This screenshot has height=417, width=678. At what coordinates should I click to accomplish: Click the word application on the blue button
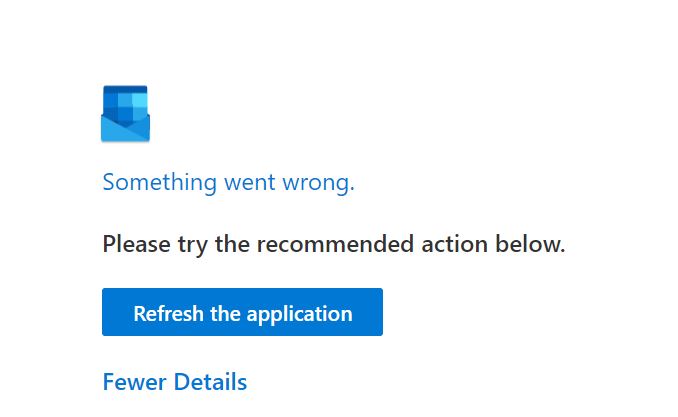click(x=300, y=314)
